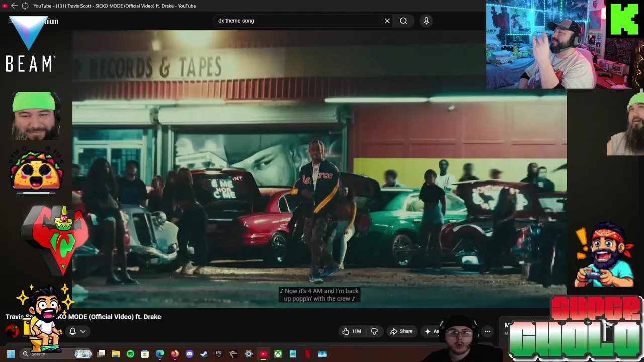The width and height of the screenshot is (644, 362).
Task: Expand the notification bell dropdown
Action: (x=77, y=331)
